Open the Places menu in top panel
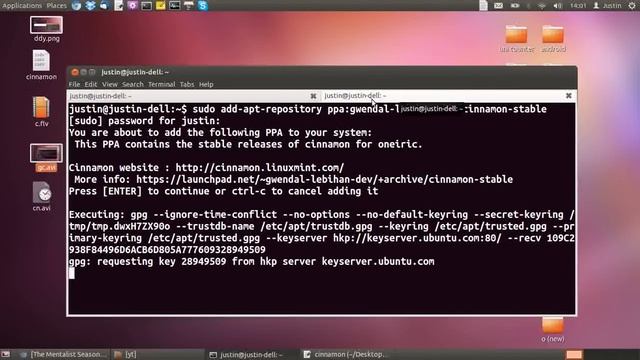Image resolution: width=640 pixels, height=360 pixels. [56, 5]
